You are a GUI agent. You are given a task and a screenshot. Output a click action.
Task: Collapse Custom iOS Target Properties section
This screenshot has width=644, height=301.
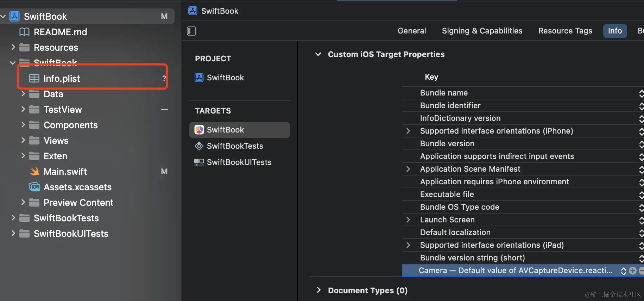click(318, 54)
